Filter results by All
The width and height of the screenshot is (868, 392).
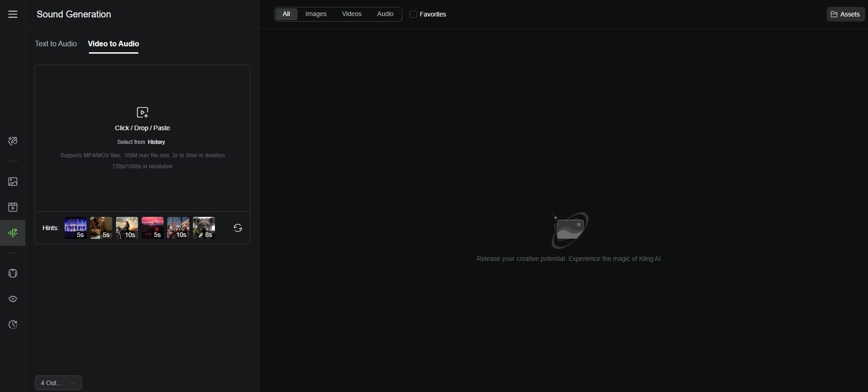(x=286, y=14)
